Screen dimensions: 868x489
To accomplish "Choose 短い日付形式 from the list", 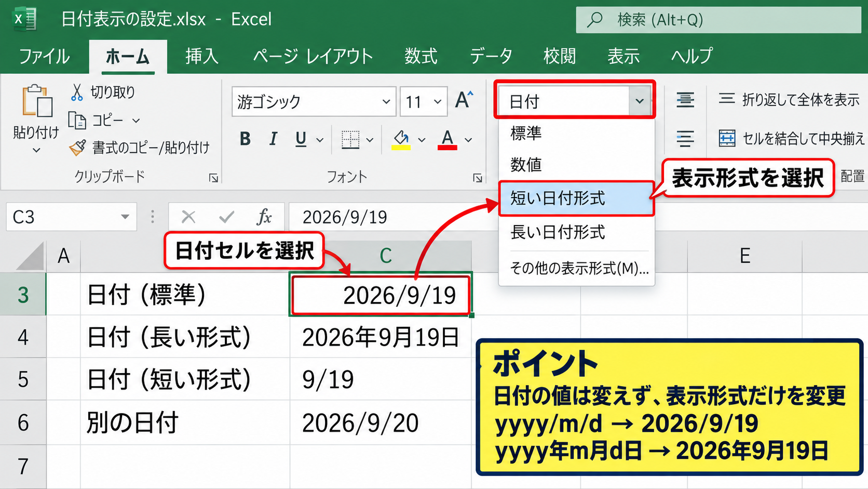I will point(576,199).
